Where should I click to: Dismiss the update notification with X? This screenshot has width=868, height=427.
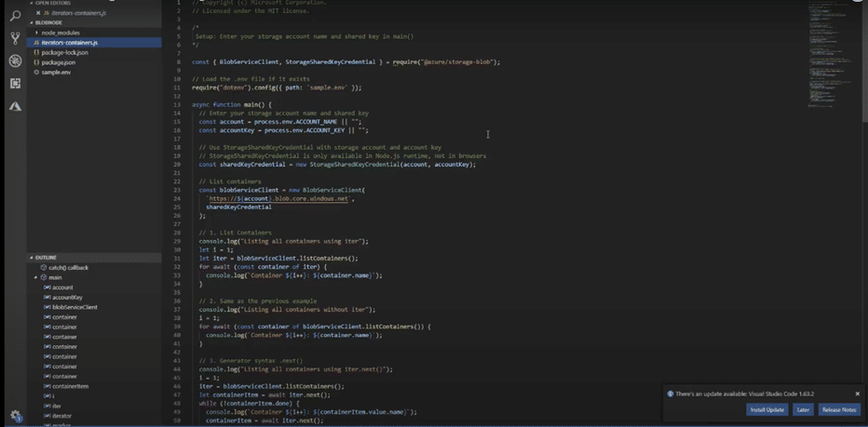click(858, 394)
